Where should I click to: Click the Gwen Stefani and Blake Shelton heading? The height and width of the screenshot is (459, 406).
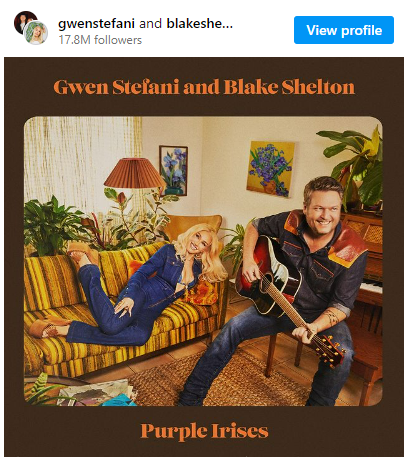[204, 87]
